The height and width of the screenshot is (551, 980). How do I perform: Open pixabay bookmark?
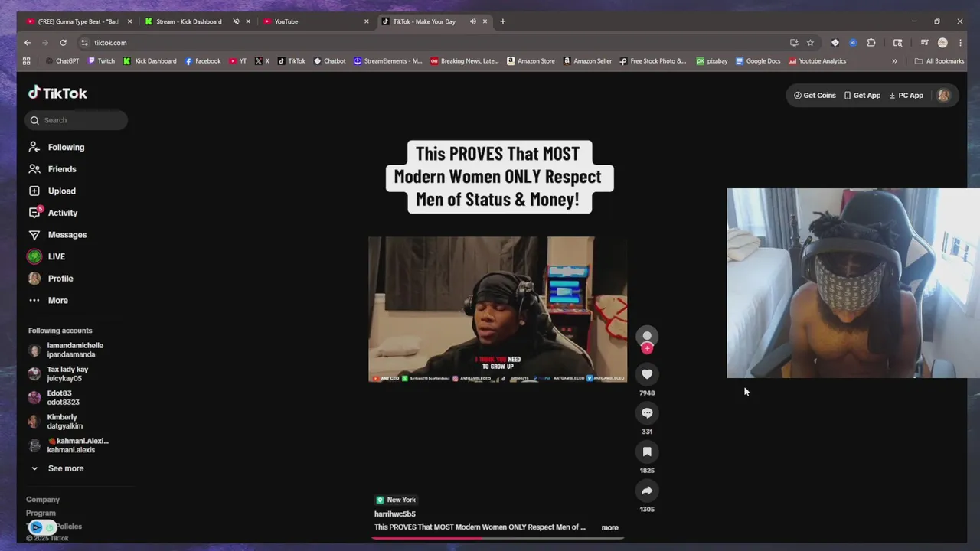coord(712,61)
